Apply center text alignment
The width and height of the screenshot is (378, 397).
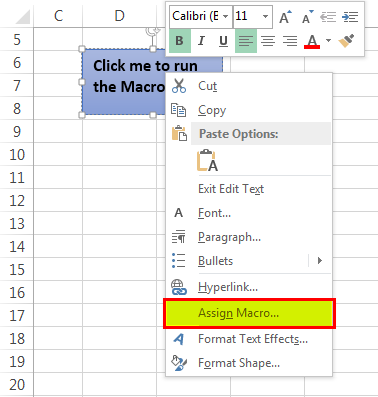tap(268, 41)
